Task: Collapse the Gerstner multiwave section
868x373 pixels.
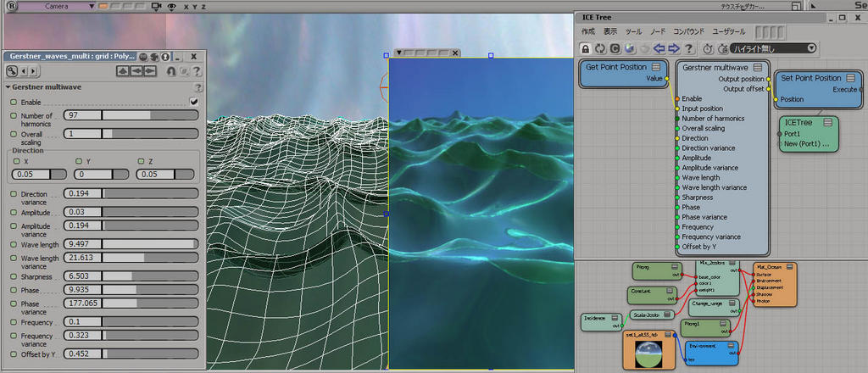Action: point(8,87)
